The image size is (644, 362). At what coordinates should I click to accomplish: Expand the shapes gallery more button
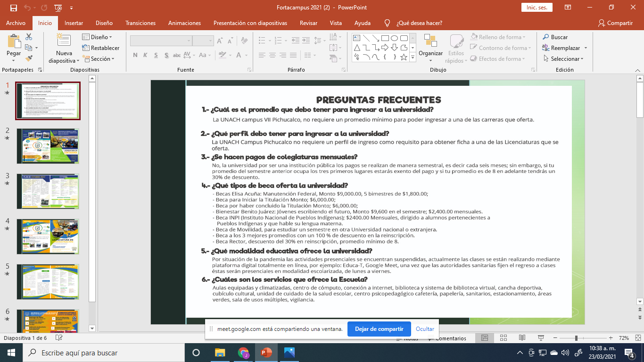413,58
